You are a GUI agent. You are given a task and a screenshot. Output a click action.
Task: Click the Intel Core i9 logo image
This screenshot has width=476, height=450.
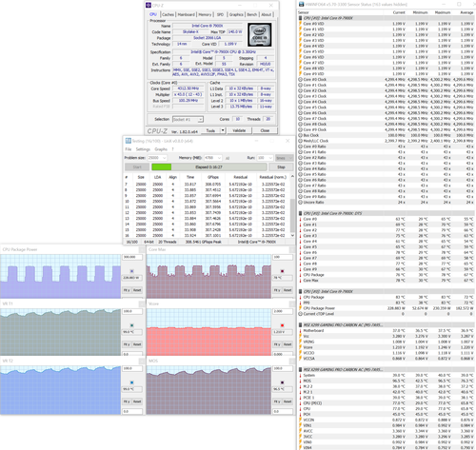pyautogui.click(x=260, y=34)
